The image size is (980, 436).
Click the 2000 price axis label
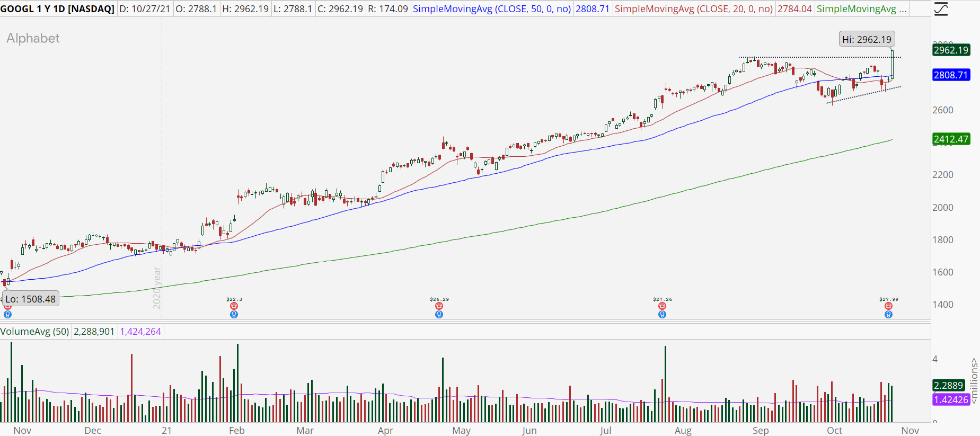point(943,207)
